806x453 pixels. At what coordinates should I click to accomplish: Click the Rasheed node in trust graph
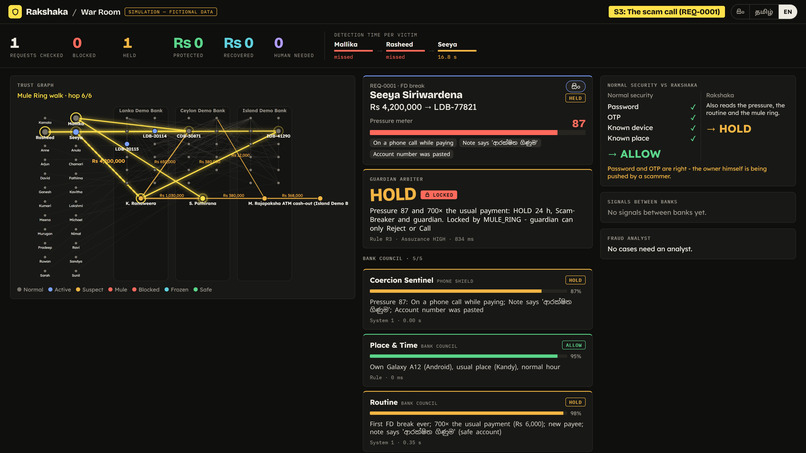coord(45,132)
